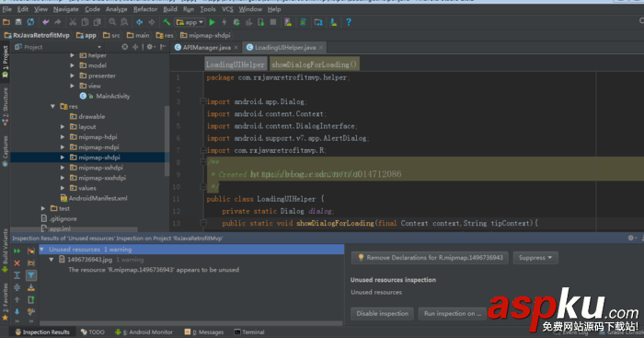Viewport: 644px width, 338px height.
Task: Click the Find magnifier icon in the toolbar
Action: [112, 22]
